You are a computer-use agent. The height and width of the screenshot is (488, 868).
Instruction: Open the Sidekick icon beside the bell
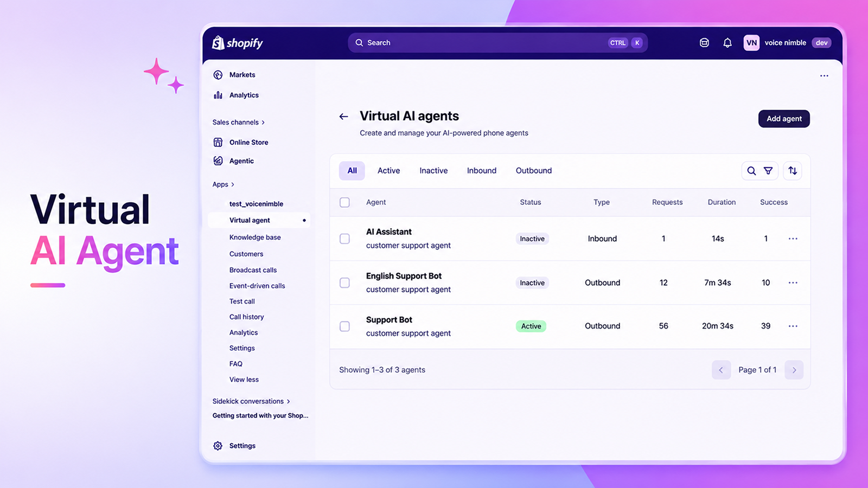(704, 43)
